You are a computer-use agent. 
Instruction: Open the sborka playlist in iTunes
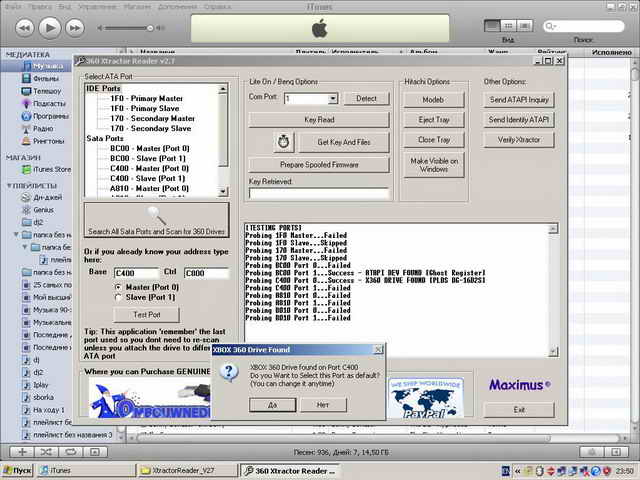38,397
